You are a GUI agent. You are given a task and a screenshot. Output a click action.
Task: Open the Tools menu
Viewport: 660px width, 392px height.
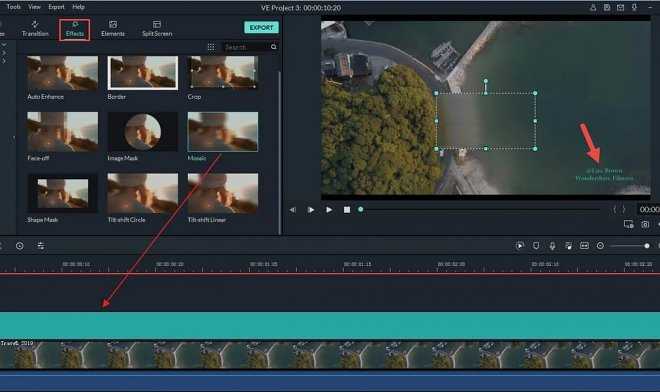(13, 7)
